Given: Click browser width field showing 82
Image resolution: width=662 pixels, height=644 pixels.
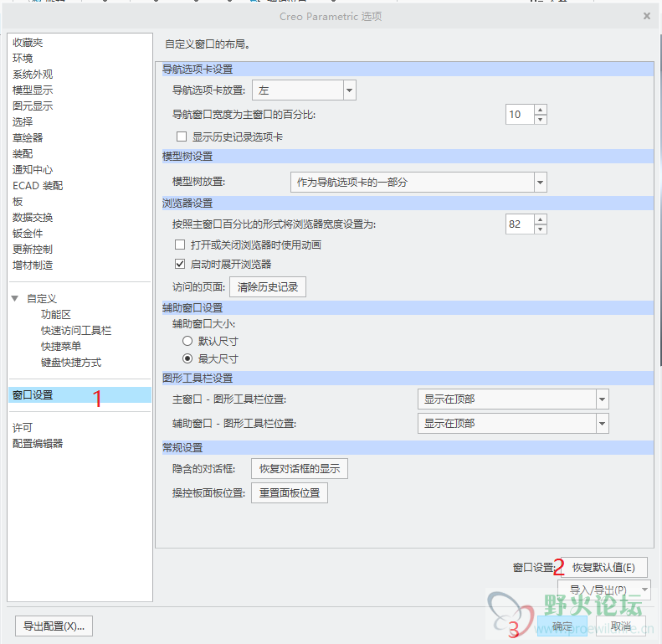Looking at the screenshot, I should [x=520, y=224].
